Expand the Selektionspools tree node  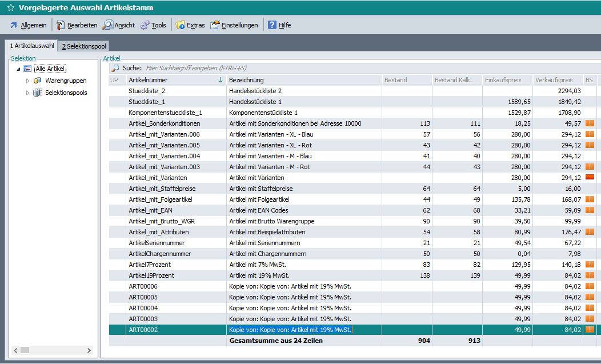click(27, 93)
